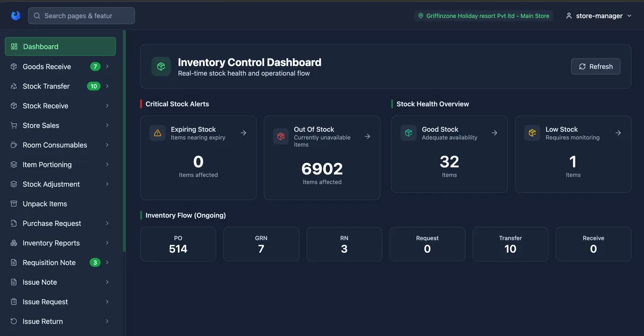Open the Stock Adjustment menu label
This screenshot has height=336, width=644.
pos(51,184)
